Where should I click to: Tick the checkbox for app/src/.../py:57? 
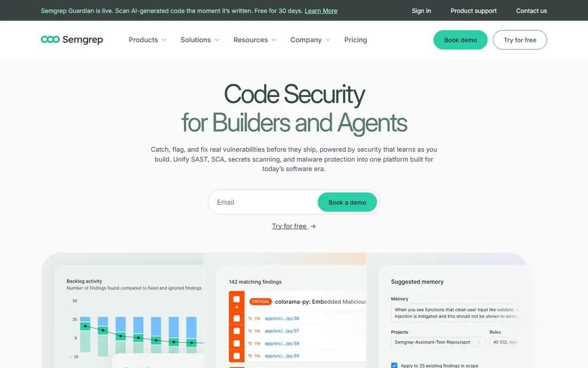(237, 331)
